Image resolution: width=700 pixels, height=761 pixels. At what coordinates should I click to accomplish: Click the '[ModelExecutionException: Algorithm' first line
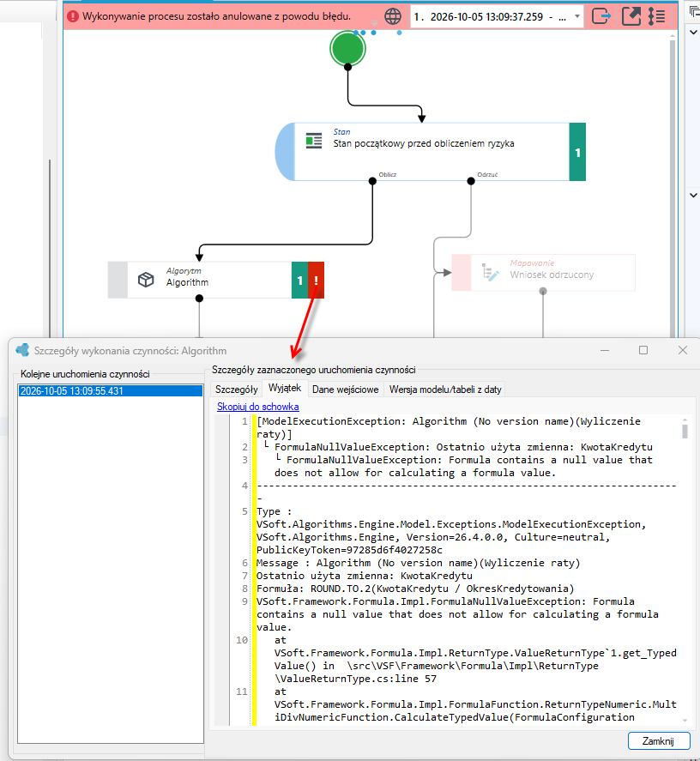click(x=448, y=427)
